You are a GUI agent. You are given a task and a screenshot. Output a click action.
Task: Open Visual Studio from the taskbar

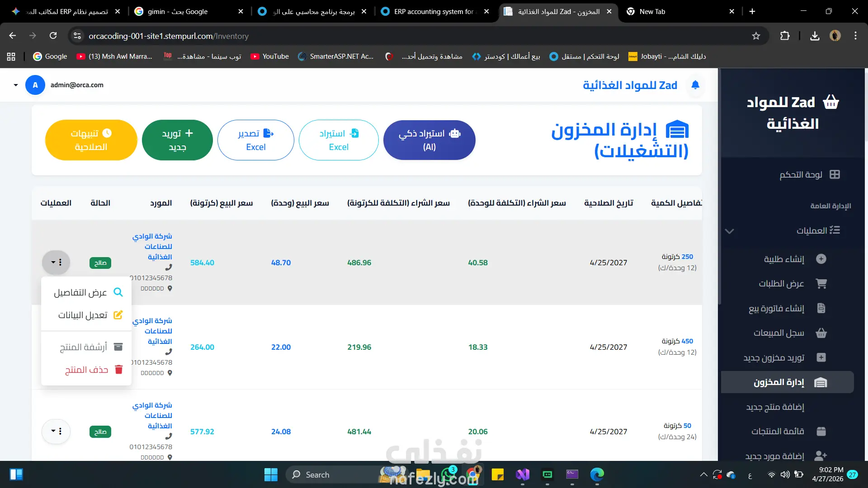[523, 475]
